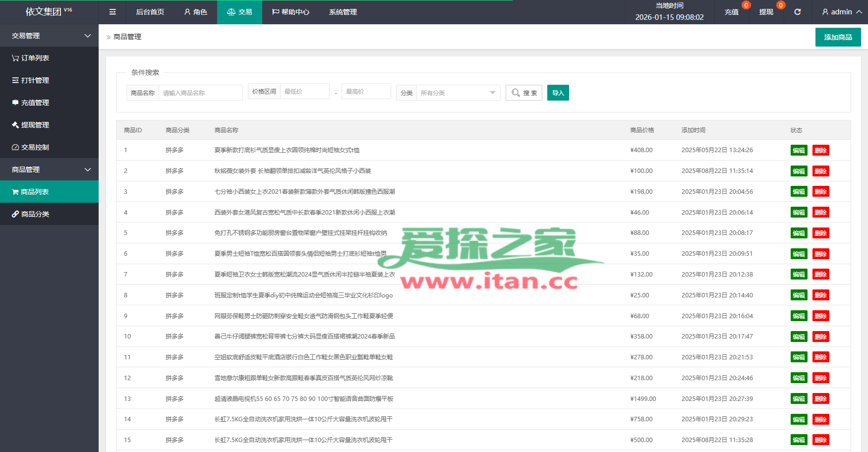This screenshot has height=452, width=868.
Task: Click 提现 notification with badge
Action: pyautogui.click(x=766, y=12)
